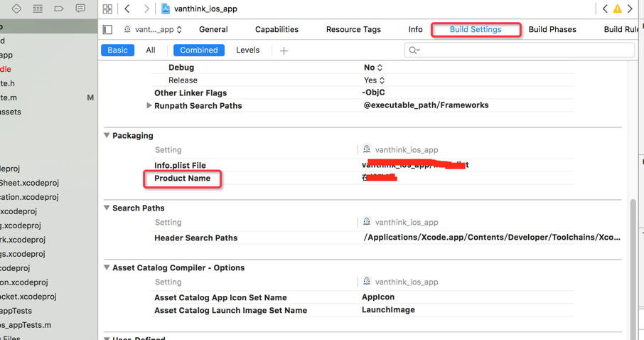Select the Combined view mode
Image resolution: width=644 pixels, height=340 pixels.
[199, 51]
